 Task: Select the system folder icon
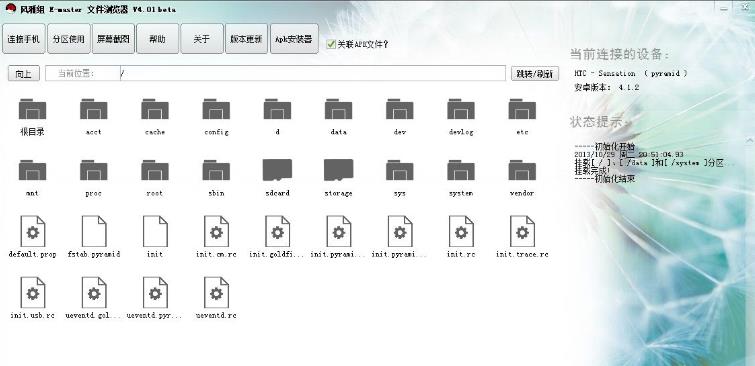coord(461,170)
